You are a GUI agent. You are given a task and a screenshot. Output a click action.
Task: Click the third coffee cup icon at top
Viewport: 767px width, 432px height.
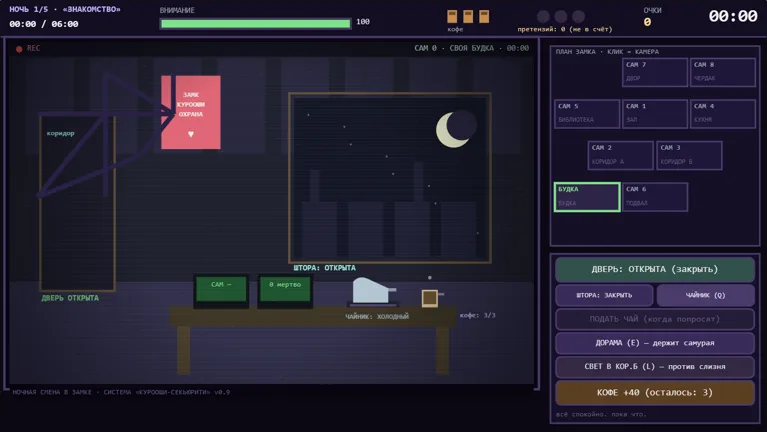click(484, 16)
